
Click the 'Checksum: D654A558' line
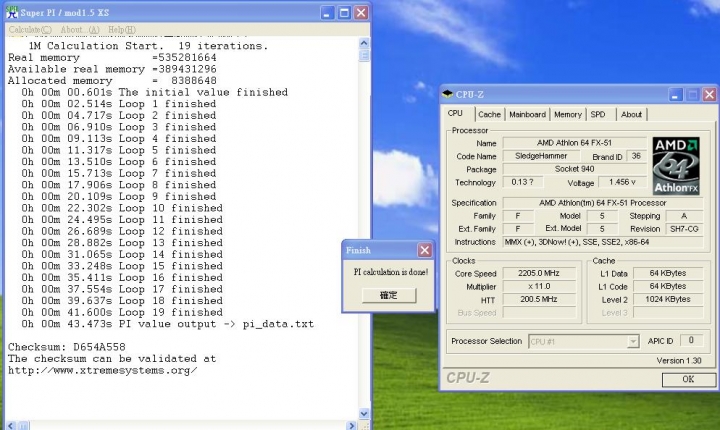[x=67, y=347]
